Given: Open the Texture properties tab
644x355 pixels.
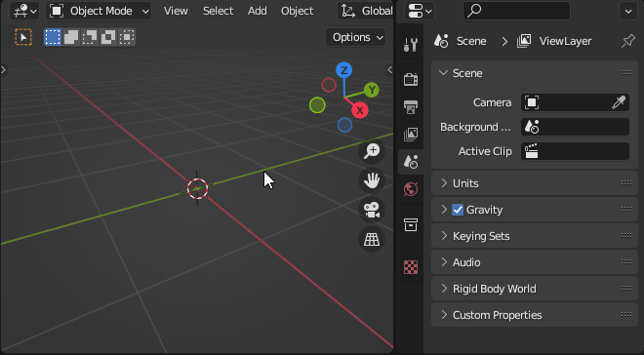Looking at the screenshot, I should click(411, 267).
